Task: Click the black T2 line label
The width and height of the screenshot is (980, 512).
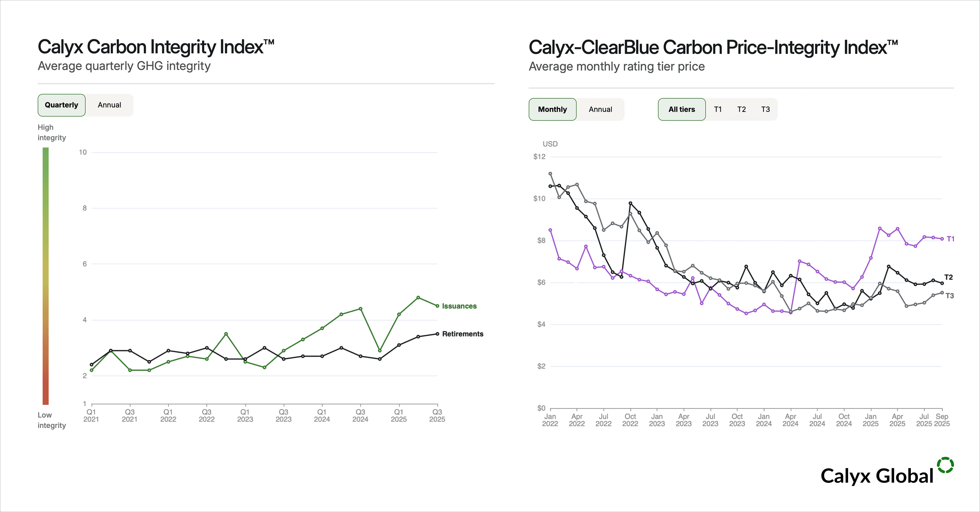Action: [x=949, y=277]
